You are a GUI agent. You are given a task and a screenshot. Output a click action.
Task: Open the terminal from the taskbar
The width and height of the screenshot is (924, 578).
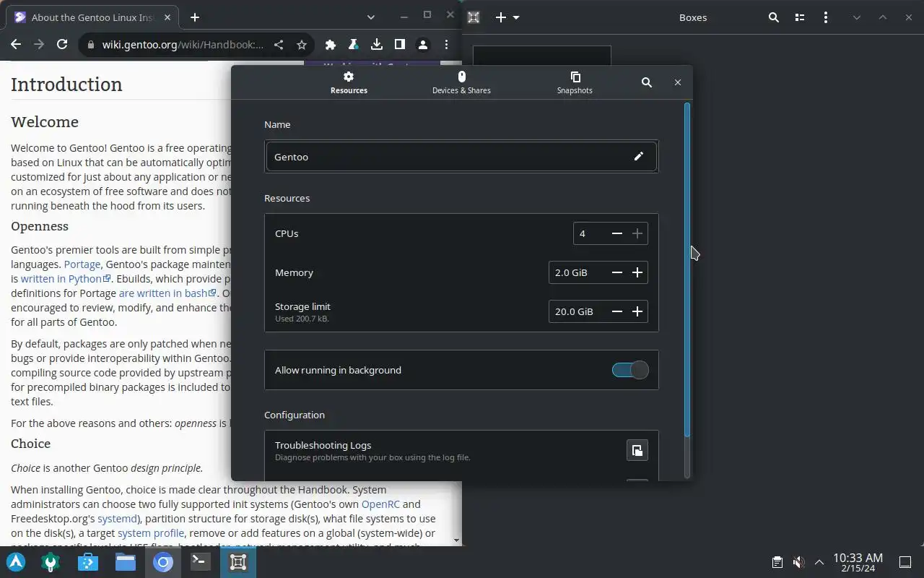(201, 562)
